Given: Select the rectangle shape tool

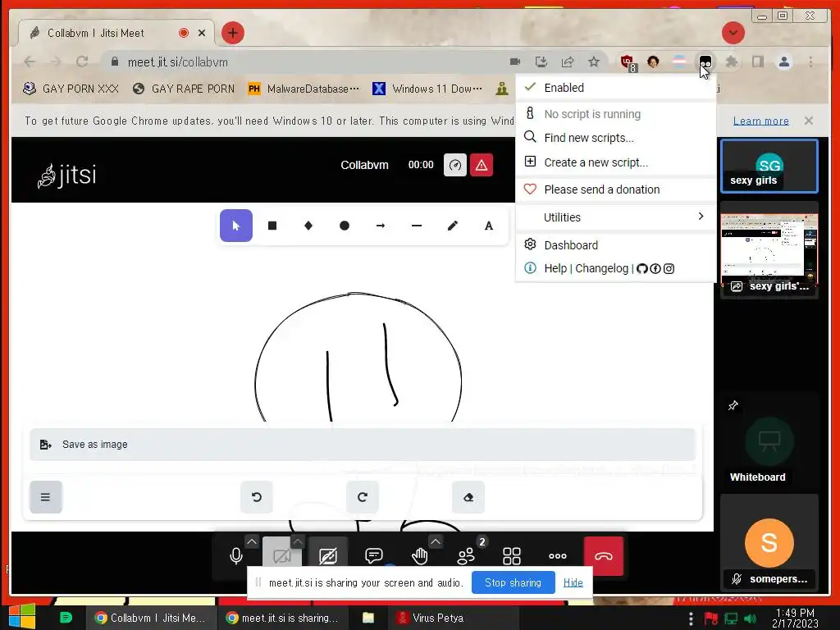Looking at the screenshot, I should pos(272,226).
